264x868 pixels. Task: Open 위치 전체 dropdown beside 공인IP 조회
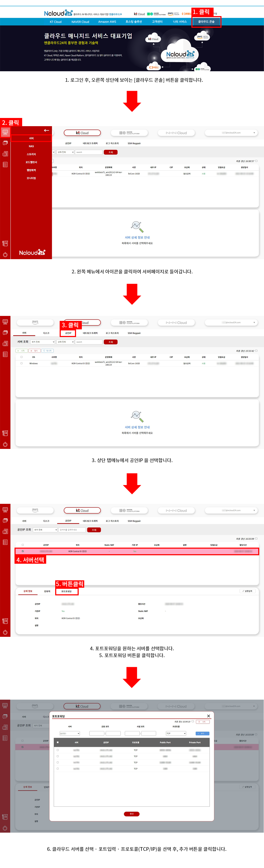click(45, 530)
